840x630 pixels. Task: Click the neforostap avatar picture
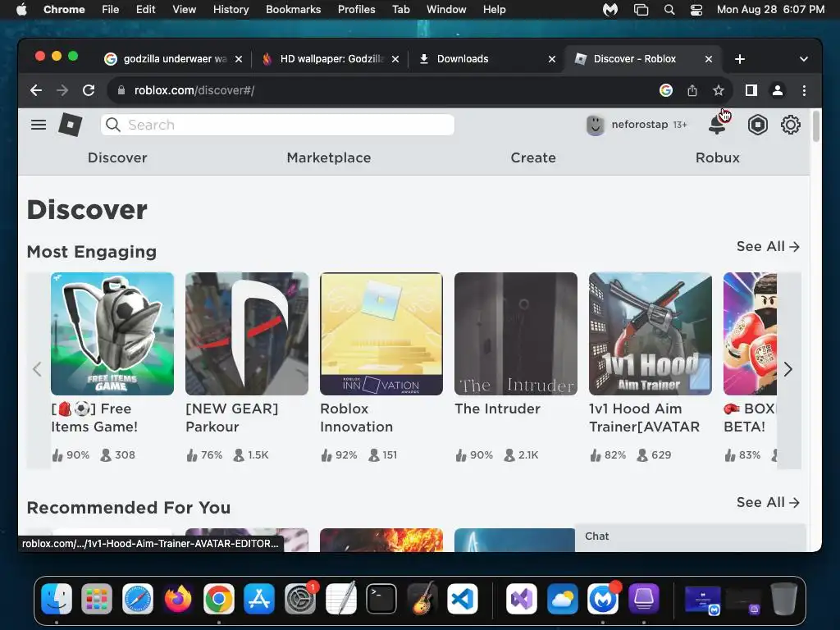595,125
